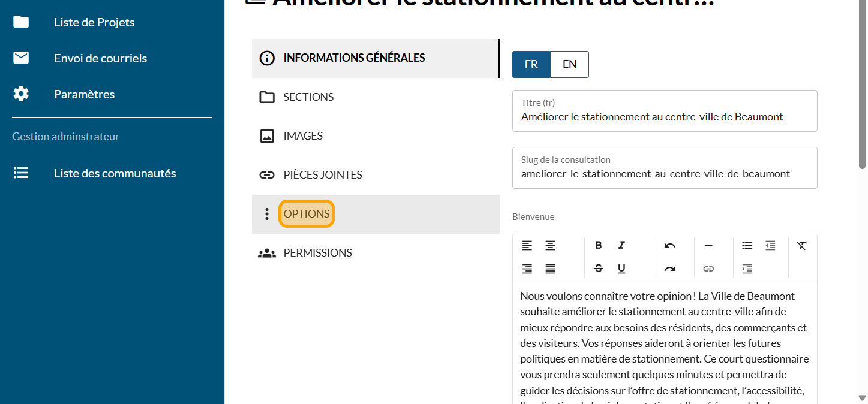
Task: Click the Titre (fr) input field
Action: coord(665,117)
